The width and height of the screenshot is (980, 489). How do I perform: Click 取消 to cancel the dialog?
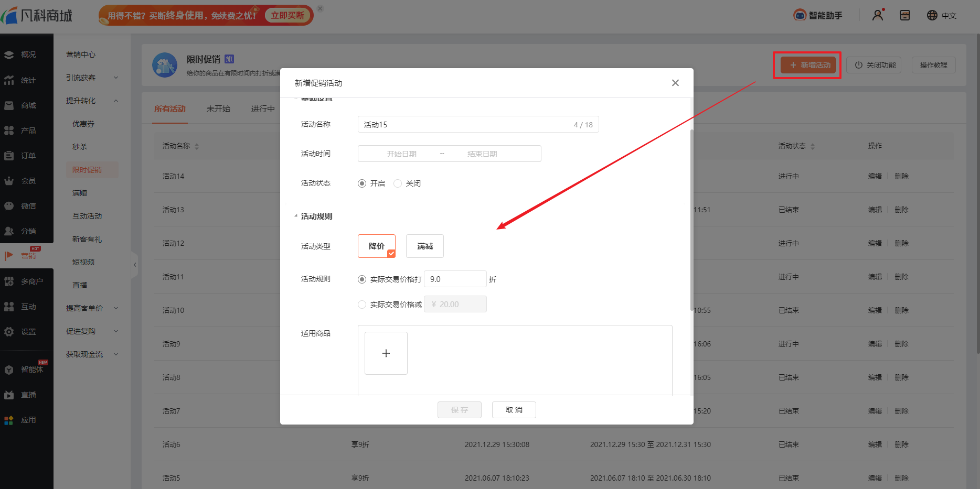pos(514,410)
